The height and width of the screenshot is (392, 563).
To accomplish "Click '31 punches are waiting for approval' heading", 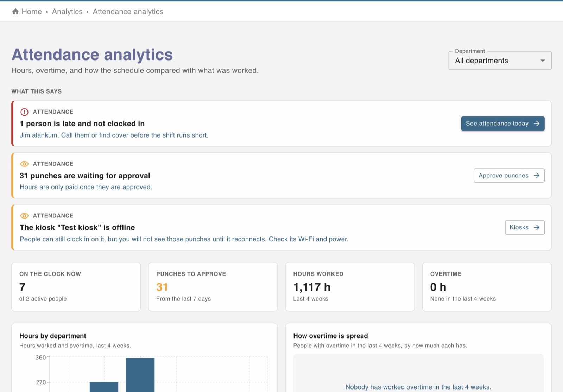I will (x=85, y=176).
